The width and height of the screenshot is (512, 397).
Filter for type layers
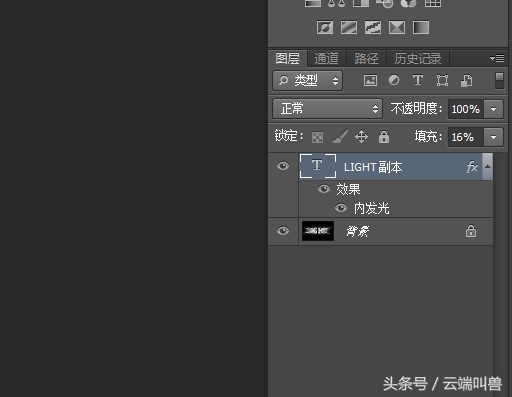coord(418,81)
